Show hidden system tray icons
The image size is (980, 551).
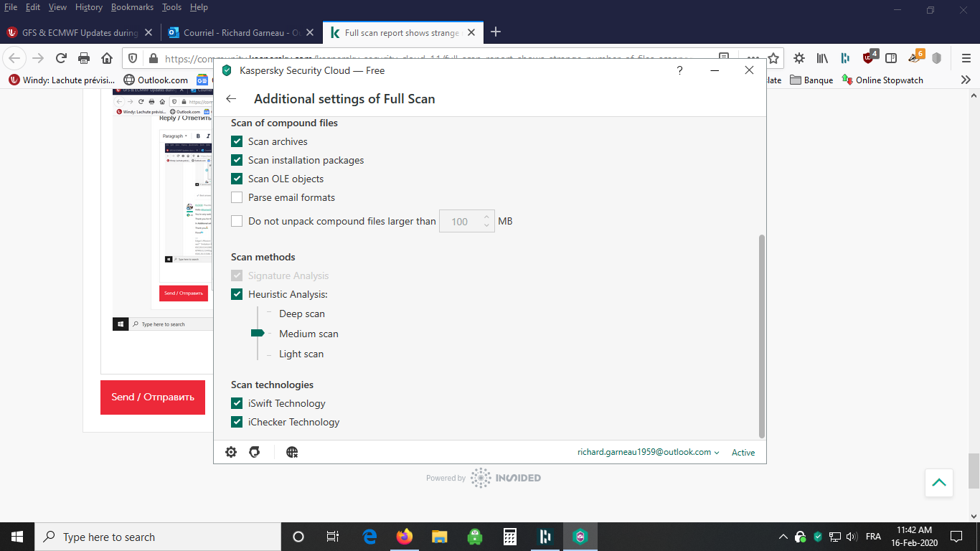point(783,537)
